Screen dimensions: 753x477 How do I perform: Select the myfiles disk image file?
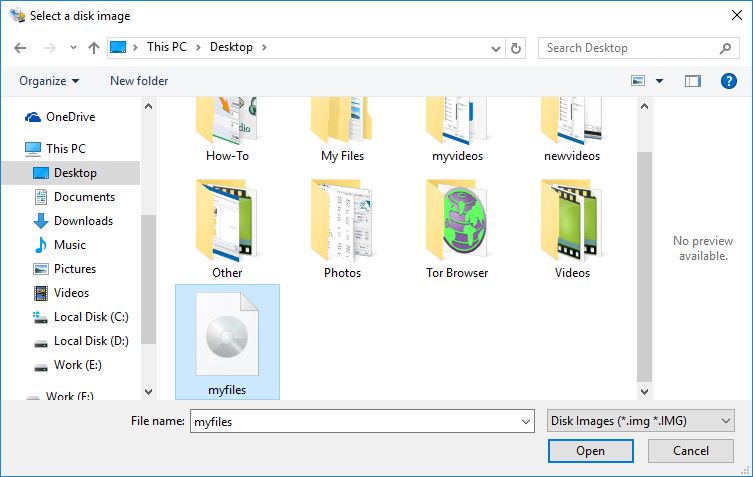tap(227, 342)
